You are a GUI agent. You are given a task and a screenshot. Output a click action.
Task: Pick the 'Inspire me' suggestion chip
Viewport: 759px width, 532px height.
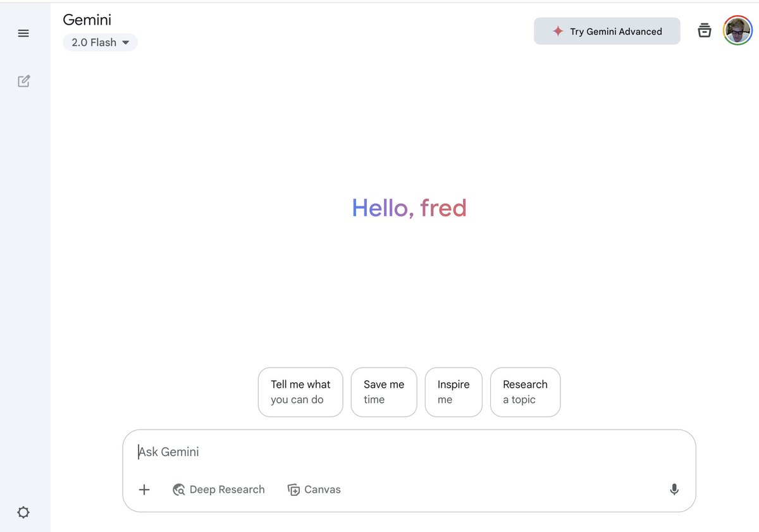454,392
